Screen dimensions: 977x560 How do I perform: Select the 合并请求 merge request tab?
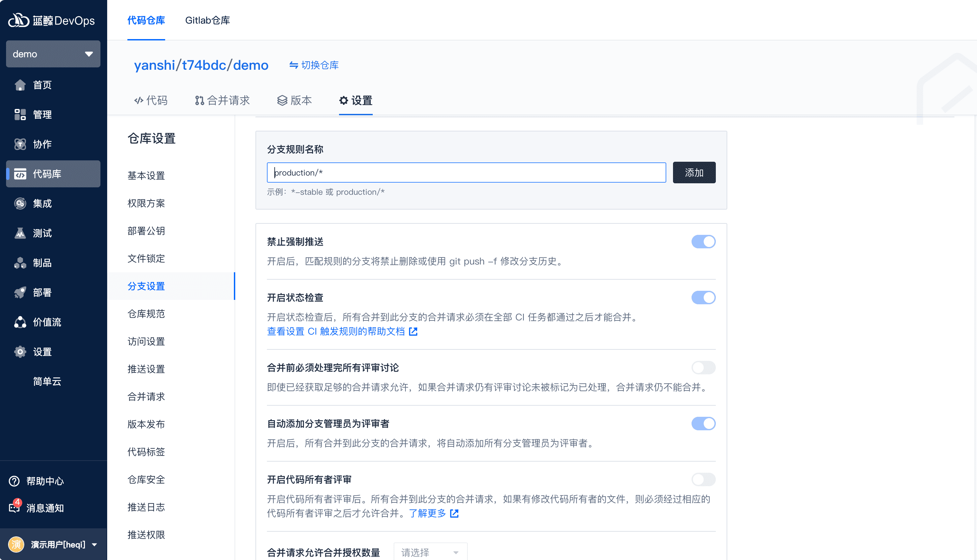[x=222, y=100]
